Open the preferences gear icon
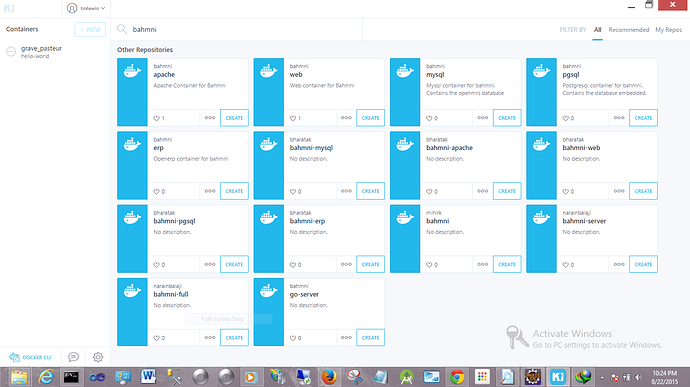 [x=98, y=357]
